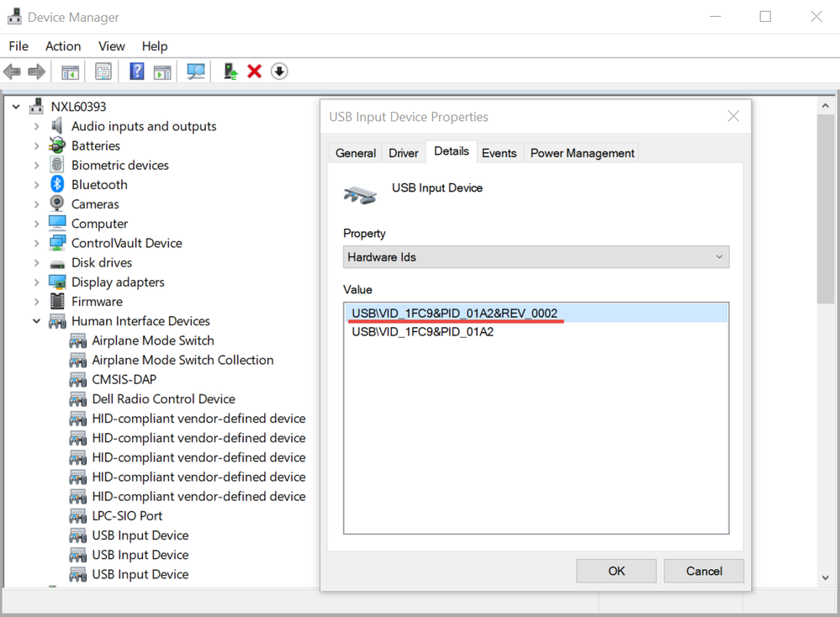
Task: Click the Computer category monitor icon
Action: tap(57, 223)
